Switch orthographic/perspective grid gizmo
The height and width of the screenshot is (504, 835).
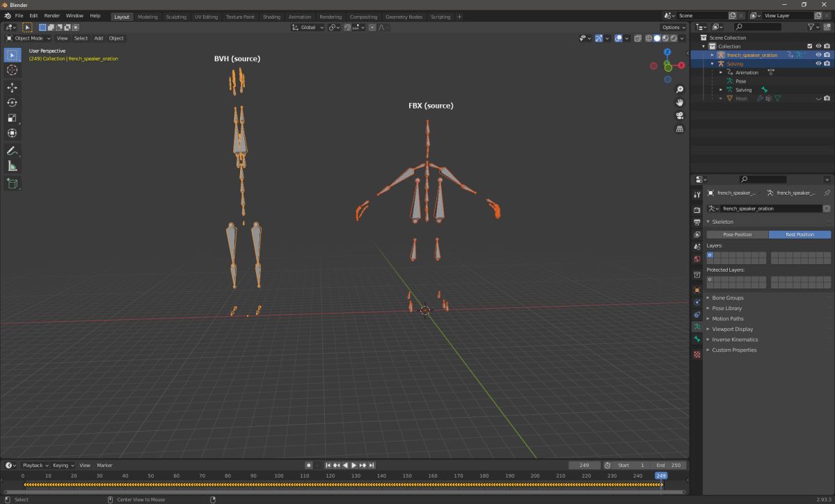point(680,129)
